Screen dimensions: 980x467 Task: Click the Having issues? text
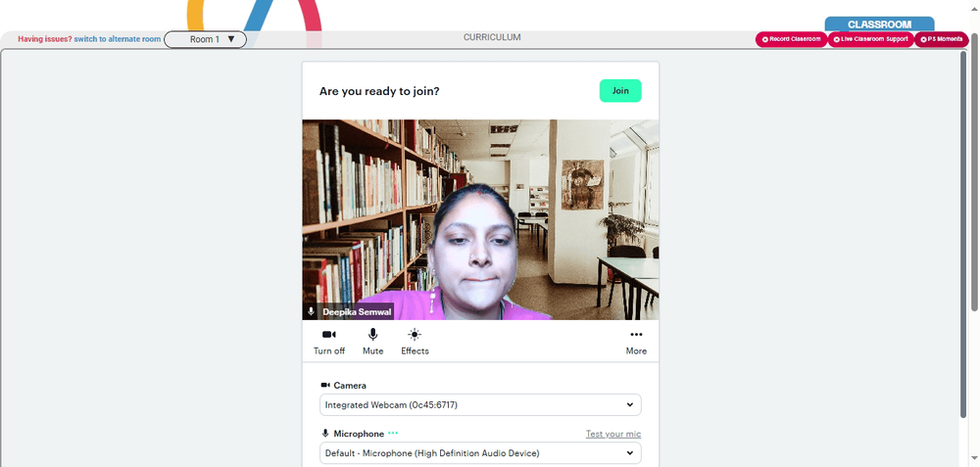point(44,39)
